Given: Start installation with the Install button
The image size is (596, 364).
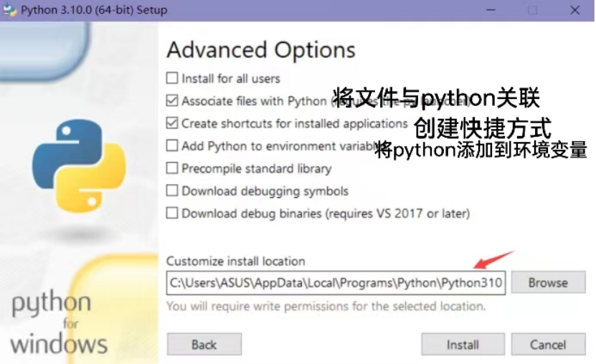Looking at the screenshot, I should (463, 344).
